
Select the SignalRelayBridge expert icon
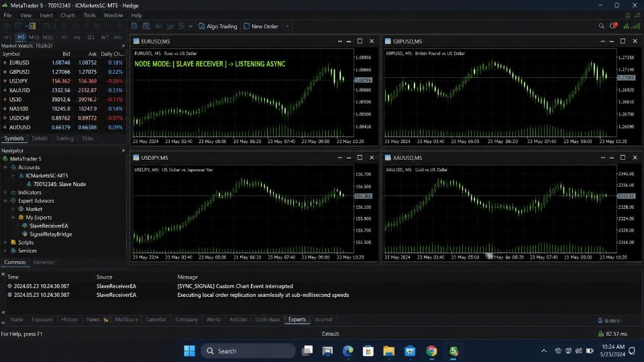coord(25,234)
